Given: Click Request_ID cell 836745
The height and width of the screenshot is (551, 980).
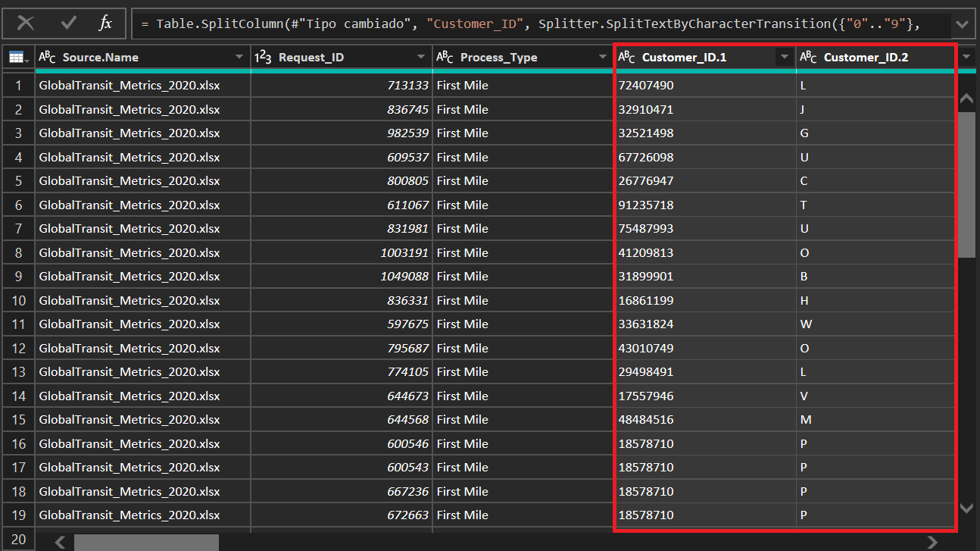Looking at the screenshot, I should click(x=342, y=109).
